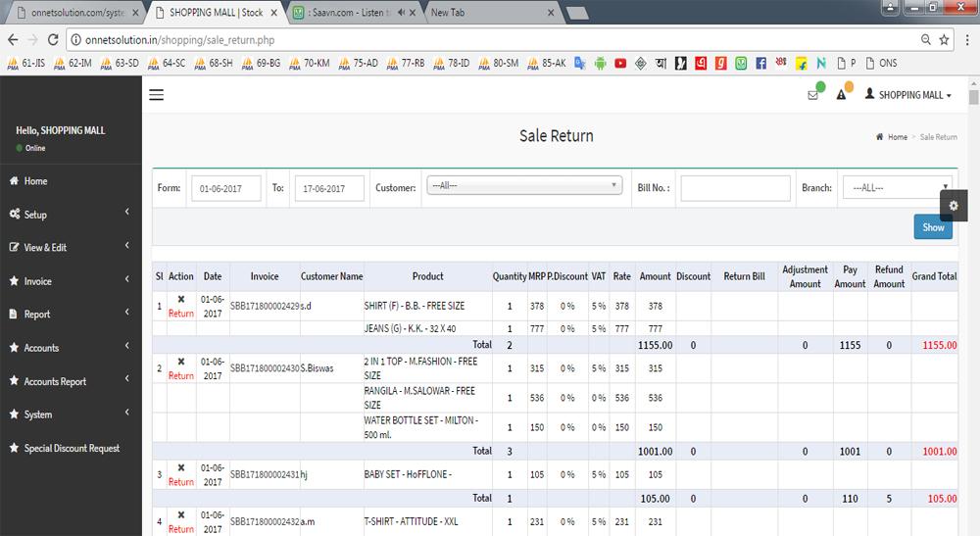980x536 pixels.
Task: Open the SHOPPING MALL user dropdown
Action: pos(908,95)
